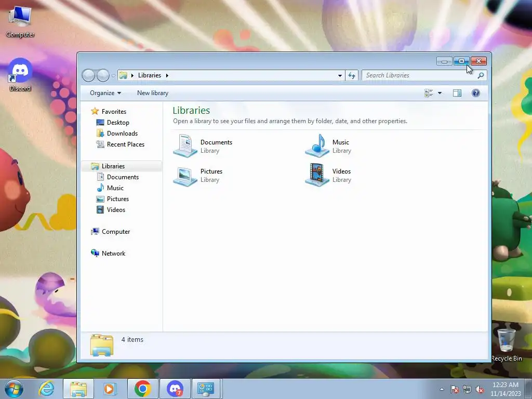The height and width of the screenshot is (399, 532).
Task: Click the Search Libraries input field
Action: coord(419,75)
